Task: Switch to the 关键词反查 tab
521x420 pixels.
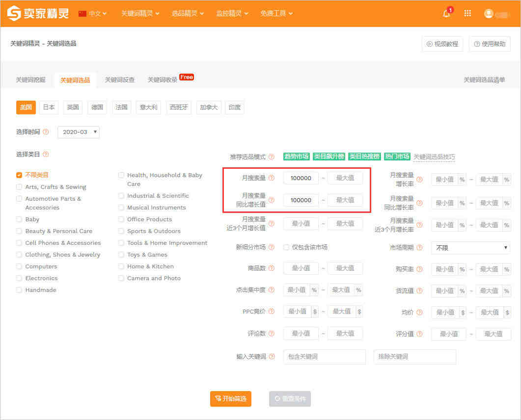Action: tap(119, 79)
